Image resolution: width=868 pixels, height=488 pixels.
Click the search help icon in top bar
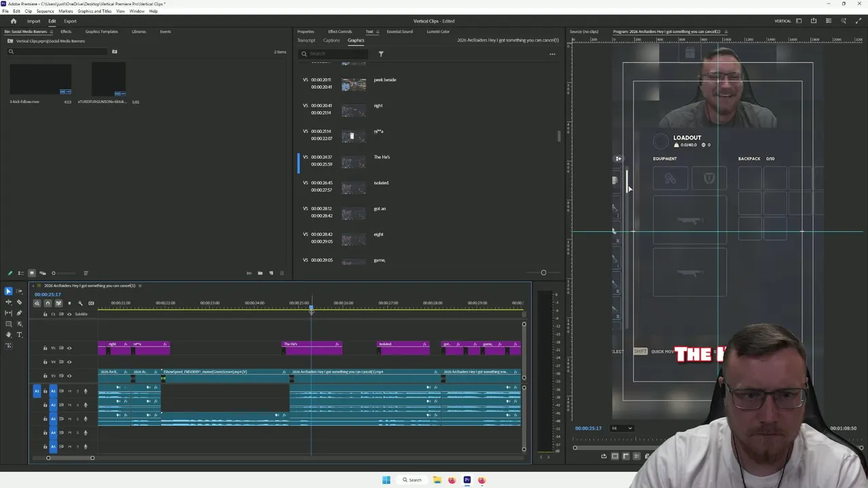pyautogui.click(x=844, y=21)
